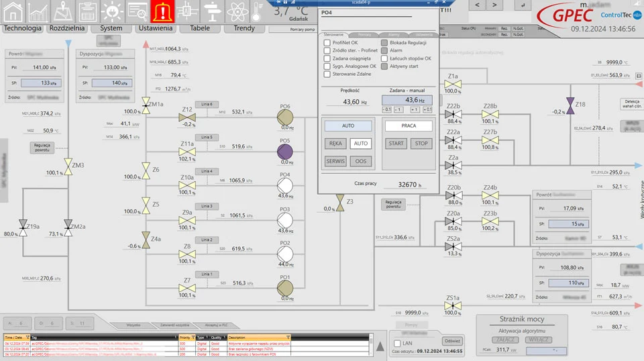Open valve ZM3 symbol
Image resolution: width=644 pixels, height=361 pixels.
[68, 166]
